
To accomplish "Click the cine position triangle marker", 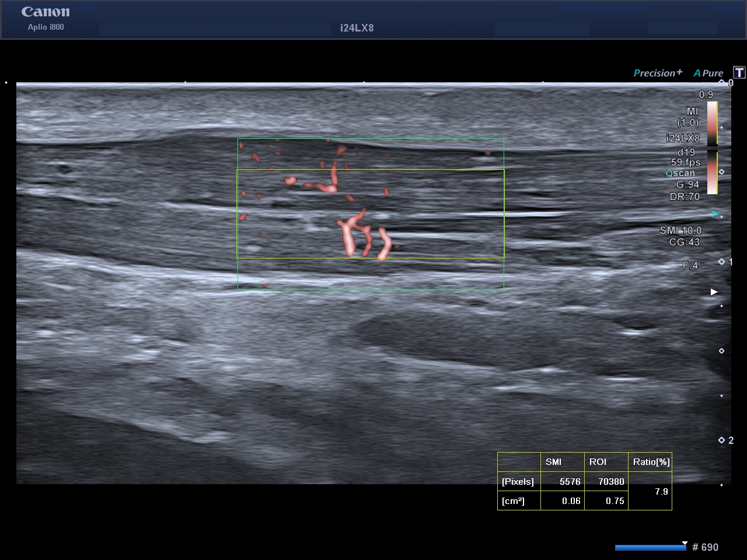I will coord(685,542).
